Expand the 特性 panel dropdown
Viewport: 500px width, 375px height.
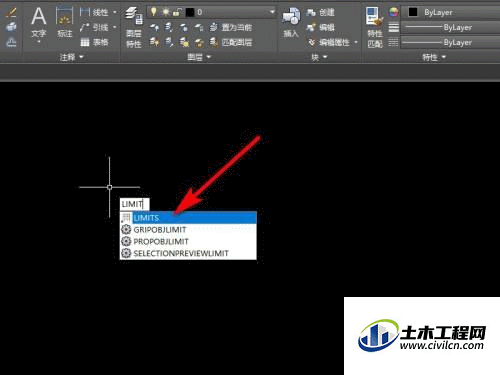[x=434, y=57]
